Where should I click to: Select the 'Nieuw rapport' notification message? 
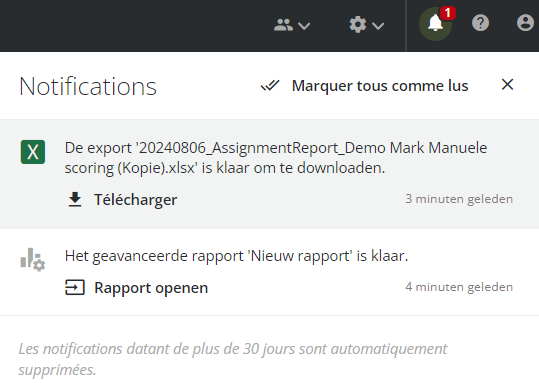click(x=236, y=256)
